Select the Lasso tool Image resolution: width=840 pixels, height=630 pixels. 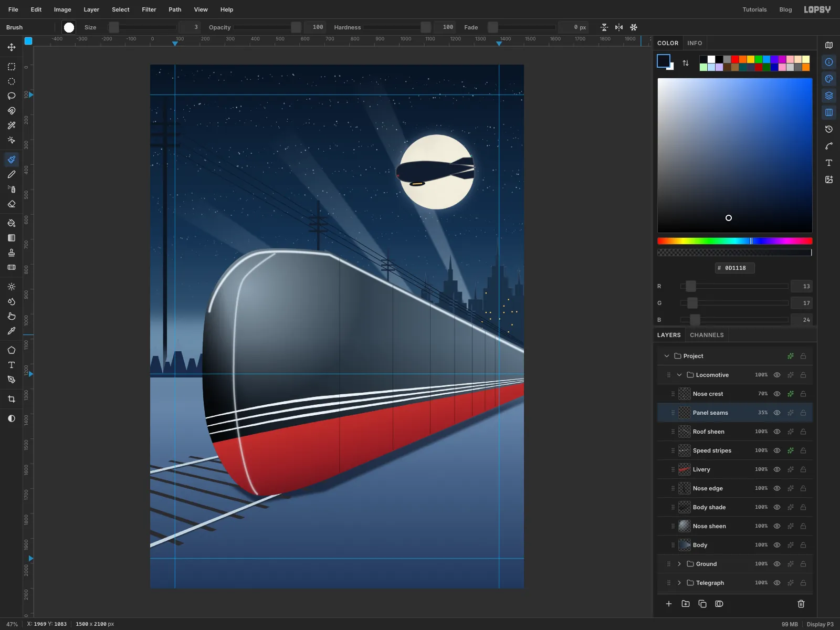click(12, 96)
